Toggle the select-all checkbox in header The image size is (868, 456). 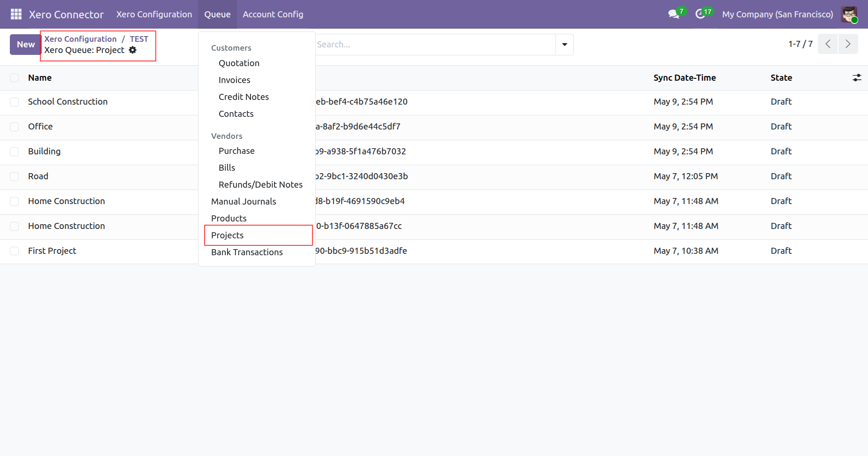point(15,78)
